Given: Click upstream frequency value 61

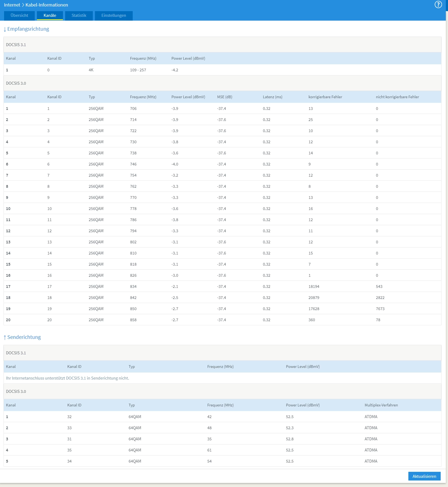Looking at the screenshot, I should (x=209, y=450).
